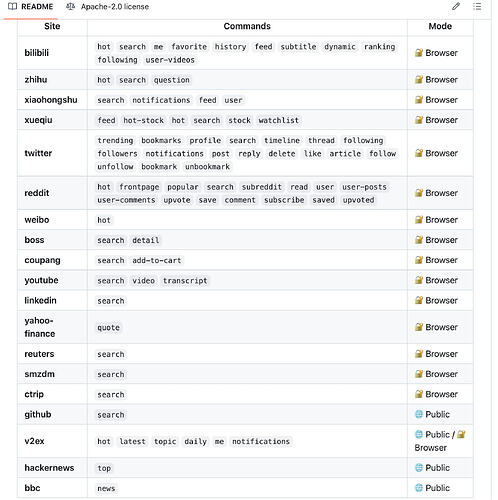Click the 'subtitle' command code
The width and height of the screenshot is (498, 500).
298,47
